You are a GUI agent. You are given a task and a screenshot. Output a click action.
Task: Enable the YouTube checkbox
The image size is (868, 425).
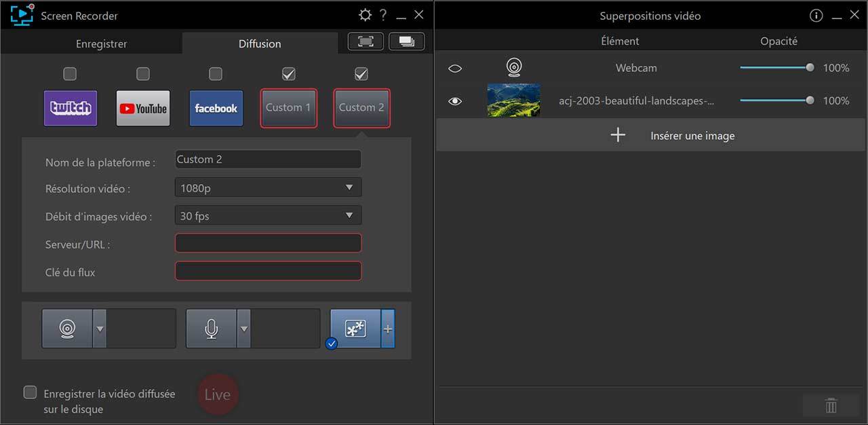[x=142, y=73]
